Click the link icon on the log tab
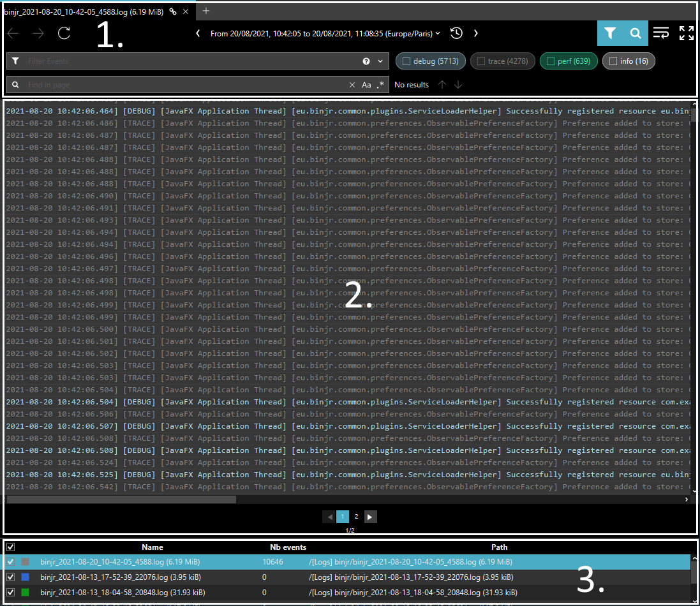 (x=173, y=12)
